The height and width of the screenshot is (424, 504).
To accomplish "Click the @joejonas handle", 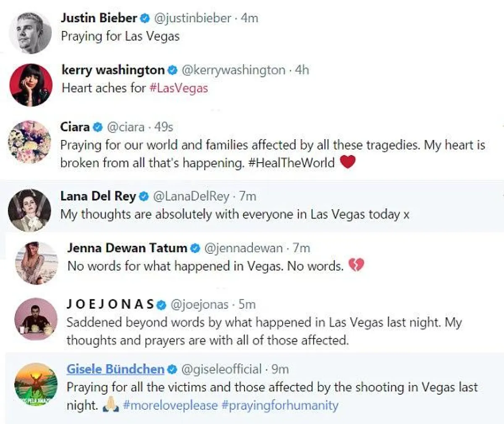I will tap(199, 305).
